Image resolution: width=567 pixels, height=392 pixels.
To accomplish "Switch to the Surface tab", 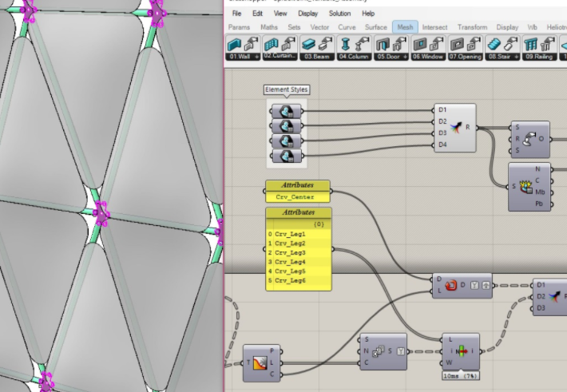I will point(376,27).
